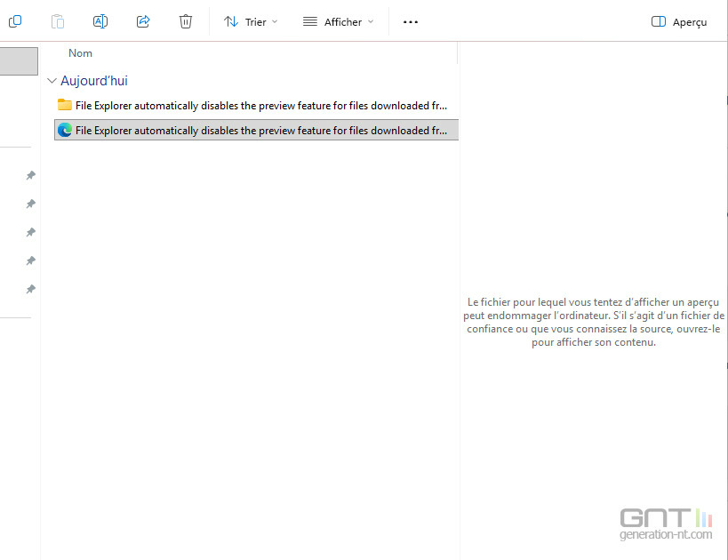Click the topmost pin icon in the navigation pane
Screen dimensions: 728x560
30,176
